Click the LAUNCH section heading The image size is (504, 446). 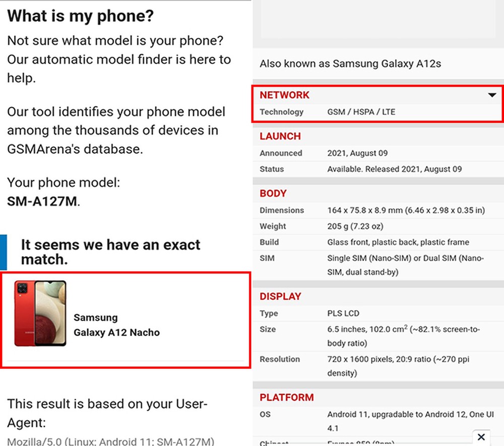pyautogui.click(x=280, y=136)
